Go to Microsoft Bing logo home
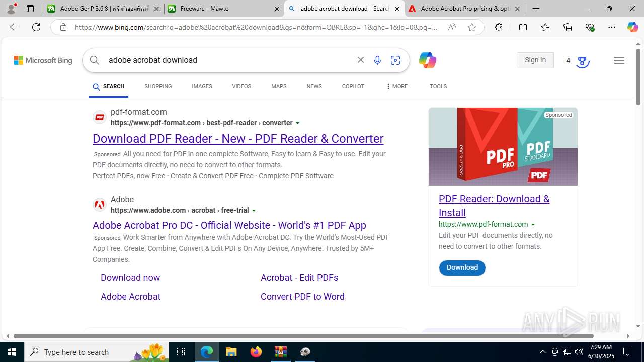 (43, 60)
